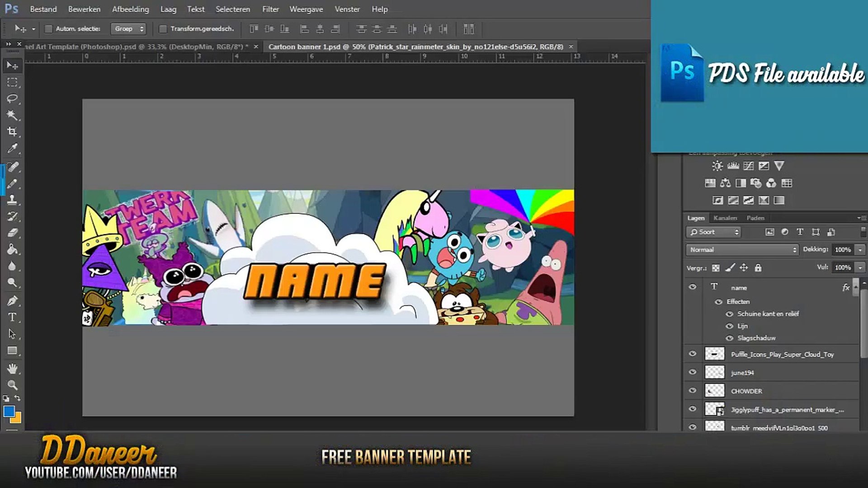Activate the Zoom tool
The image size is (868, 488).
click(x=12, y=385)
